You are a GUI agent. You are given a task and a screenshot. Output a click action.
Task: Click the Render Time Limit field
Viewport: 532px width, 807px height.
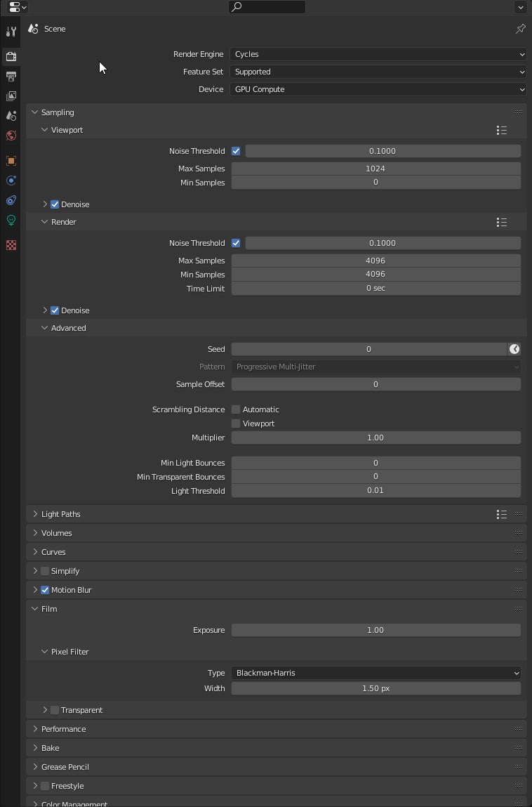(375, 288)
